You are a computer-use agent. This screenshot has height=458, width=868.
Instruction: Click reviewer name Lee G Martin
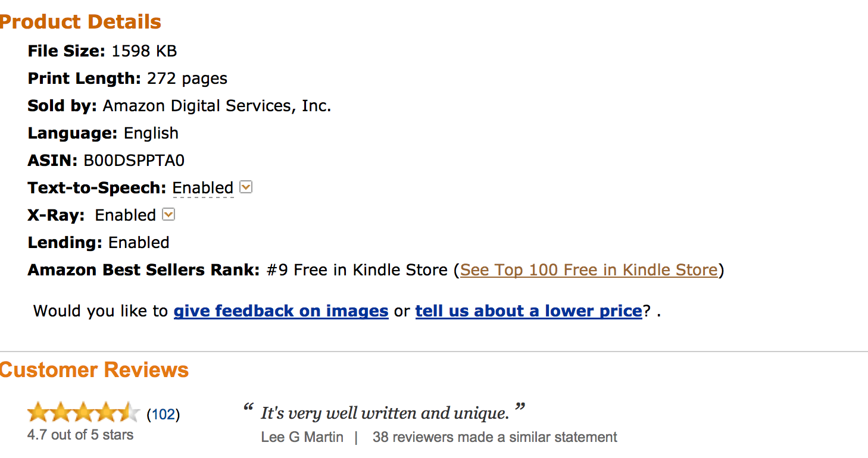[x=302, y=437]
